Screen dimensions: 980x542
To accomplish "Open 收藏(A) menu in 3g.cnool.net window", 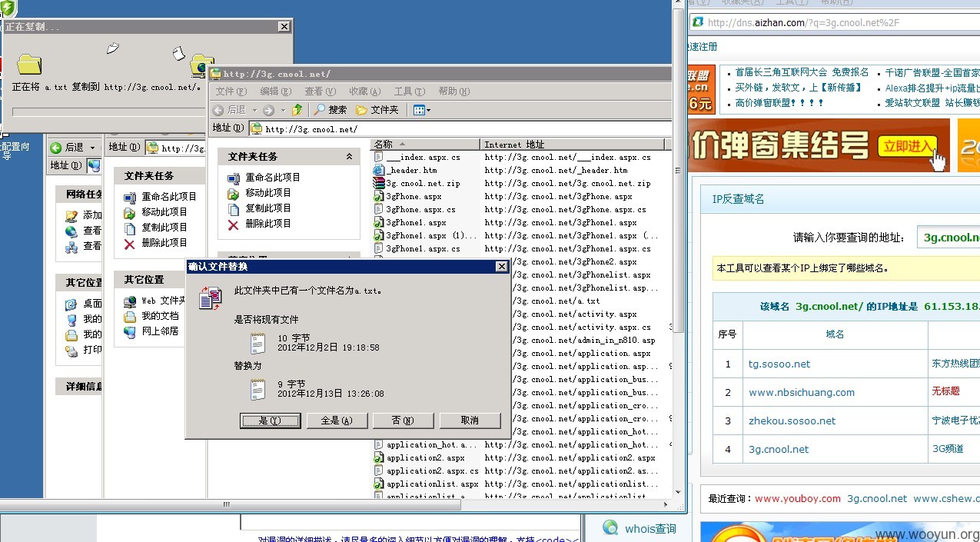I will pos(364,91).
